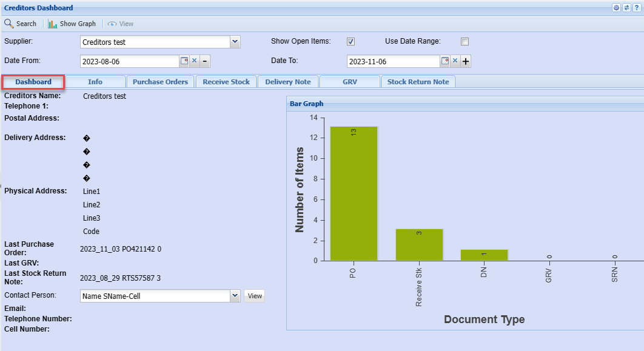Open the Date From calendar picker
This screenshot has width=644, height=351.
pyautogui.click(x=184, y=61)
